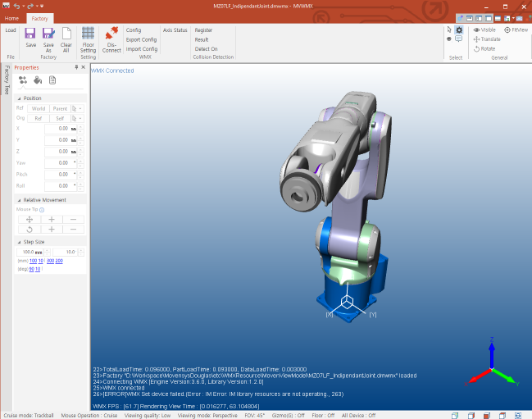Image resolution: width=532 pixels, height=419 pixels.
Task: Toggle Self origin button
Action: click(x=60, y=118)
